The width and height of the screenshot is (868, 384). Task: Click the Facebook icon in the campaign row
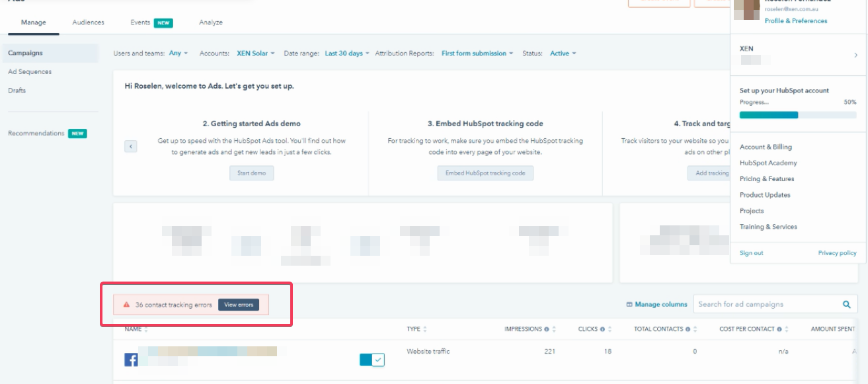click(x=131, y=360)
